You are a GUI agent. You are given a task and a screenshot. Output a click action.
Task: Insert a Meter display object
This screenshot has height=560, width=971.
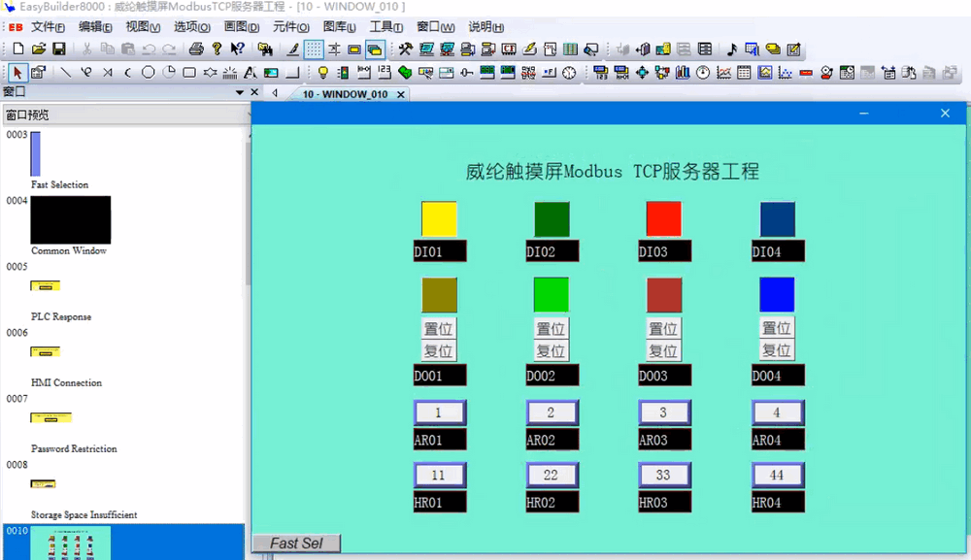(x=703, y=73)
